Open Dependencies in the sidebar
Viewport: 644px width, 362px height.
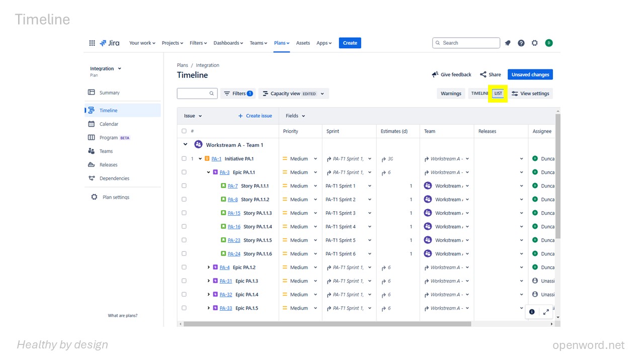pos(122,178)
